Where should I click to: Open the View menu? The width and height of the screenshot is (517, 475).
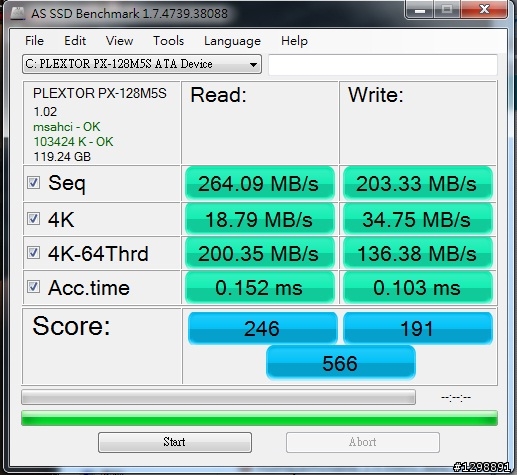point(119,41)
